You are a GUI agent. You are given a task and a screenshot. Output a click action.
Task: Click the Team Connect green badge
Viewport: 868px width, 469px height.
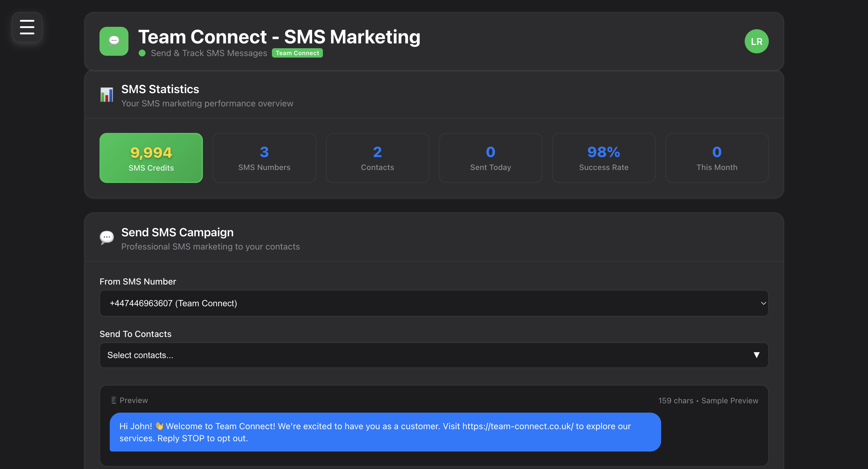[x=297, y=53]
